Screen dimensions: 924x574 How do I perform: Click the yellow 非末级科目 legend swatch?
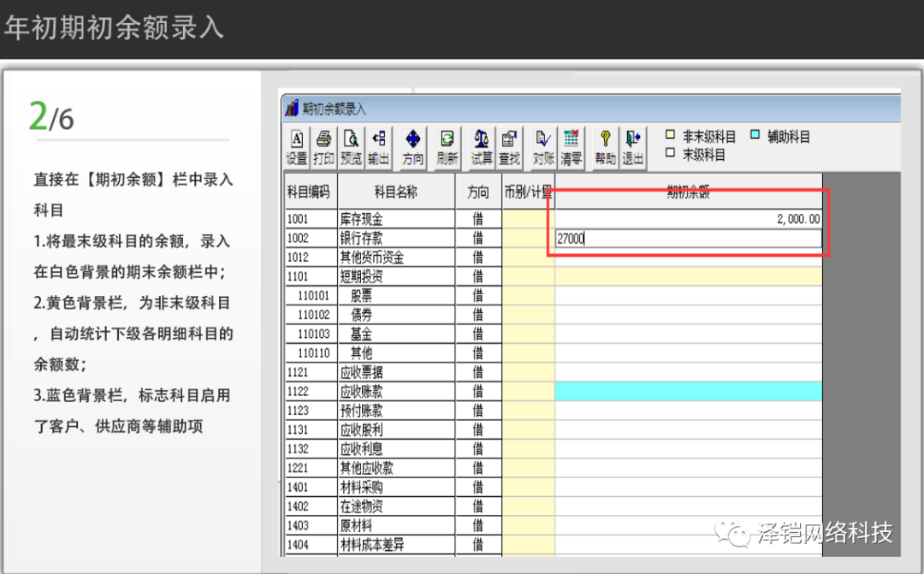pyautogui.click(x=671, y=136)
